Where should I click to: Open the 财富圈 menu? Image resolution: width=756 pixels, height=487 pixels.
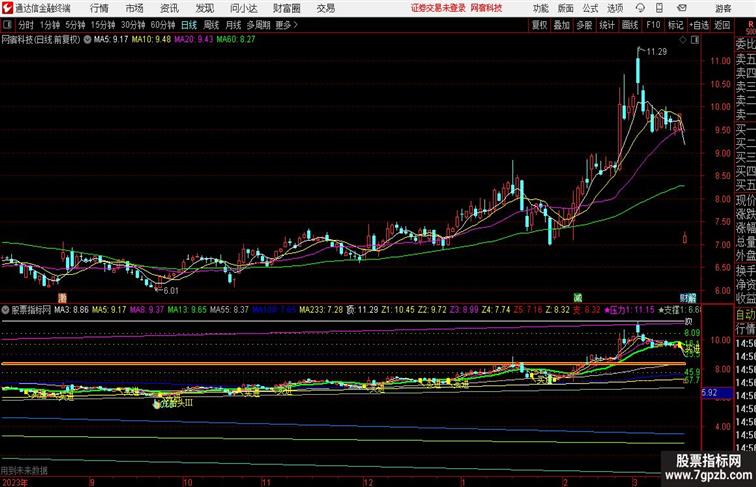tap(286, 8)
